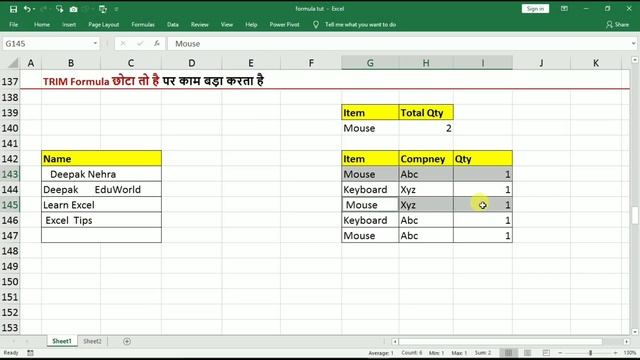The width and height of the screenshot is (640, 360).
Task: Click the New Sheet plus icon
Action: (x=127, y=341)
